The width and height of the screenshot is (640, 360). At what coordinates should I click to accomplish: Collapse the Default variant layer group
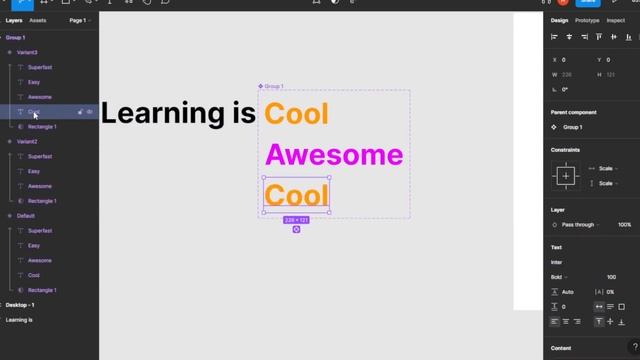click(x=9, y=216)
